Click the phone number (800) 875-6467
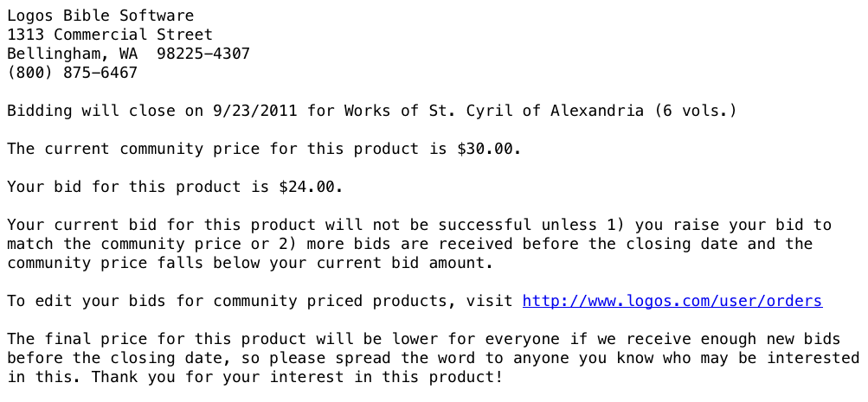The height and width of the screenshot is (402, 868). [x=72, y=73]
